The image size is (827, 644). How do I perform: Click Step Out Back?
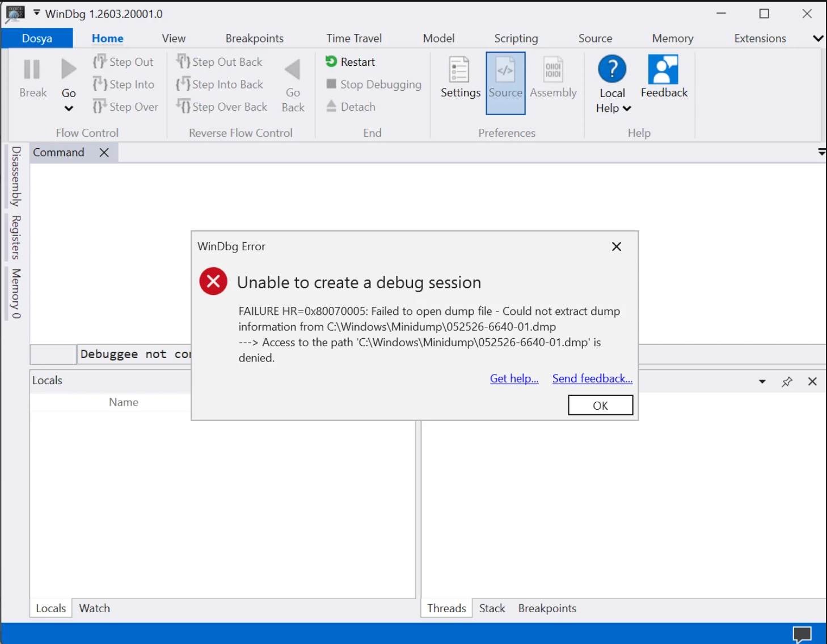tap(219, 62)
